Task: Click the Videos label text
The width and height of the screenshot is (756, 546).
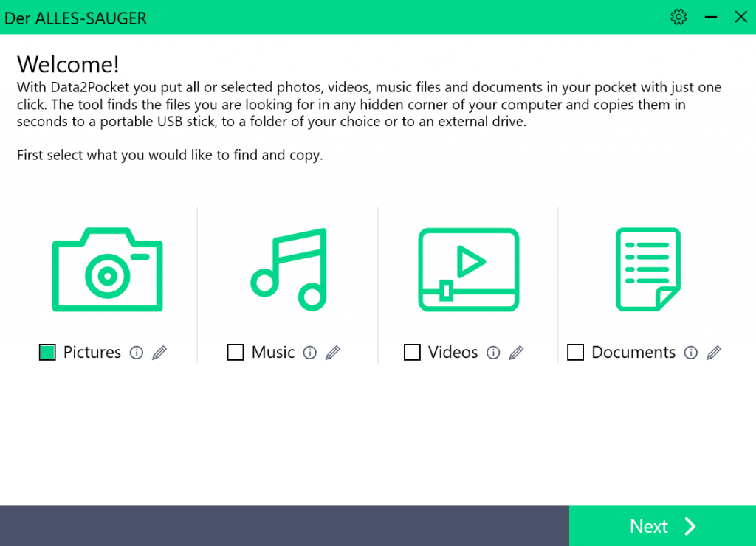Action: pyautogui.click(x=453, y=353)
